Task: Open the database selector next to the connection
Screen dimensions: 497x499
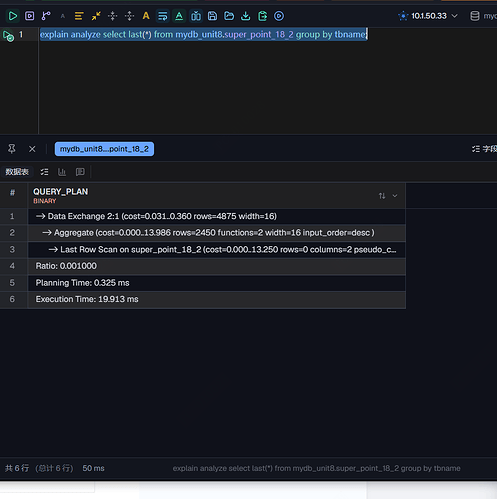Action: pyautogui.click(x=483, y=16)
